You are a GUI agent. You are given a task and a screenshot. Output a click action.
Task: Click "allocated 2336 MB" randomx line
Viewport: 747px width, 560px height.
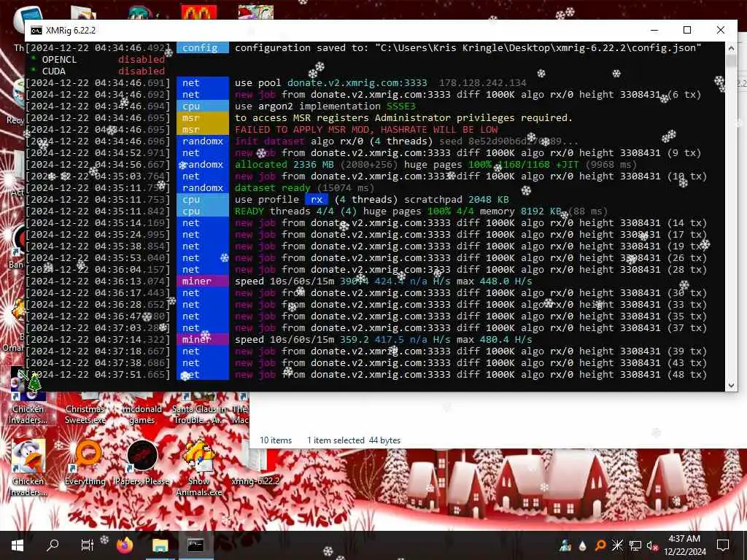pyautogui.click(x=332, y=164)
